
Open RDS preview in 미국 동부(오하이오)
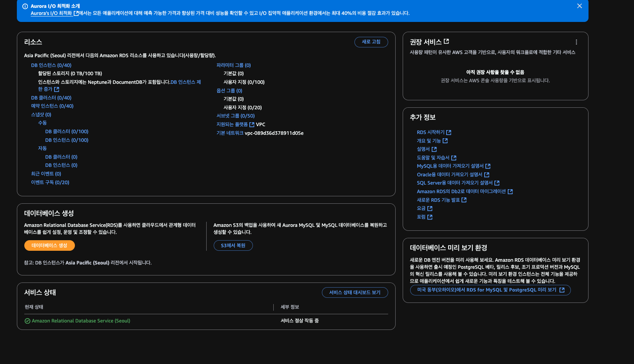(490, 290)
